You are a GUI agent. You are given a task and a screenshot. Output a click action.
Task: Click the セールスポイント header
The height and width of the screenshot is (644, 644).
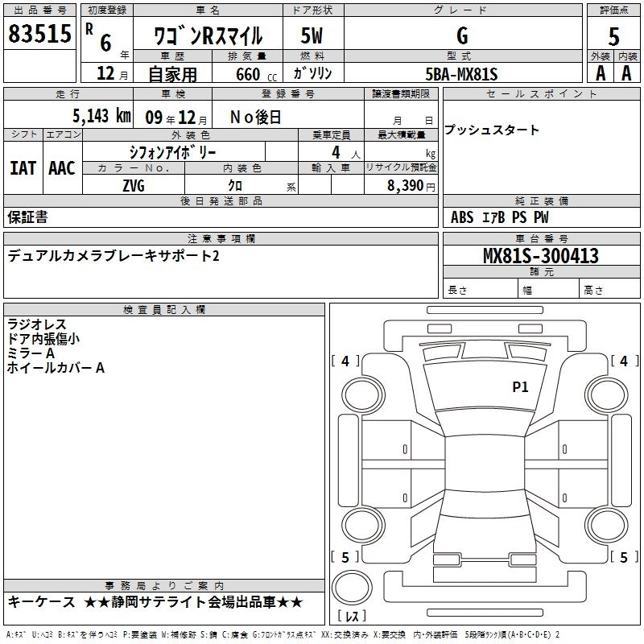click(x=541, y=93)
